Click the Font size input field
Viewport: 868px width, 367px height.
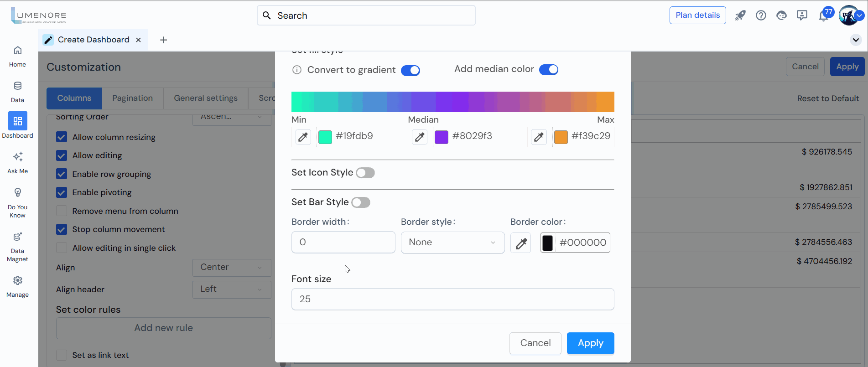(x=452, y=299)
